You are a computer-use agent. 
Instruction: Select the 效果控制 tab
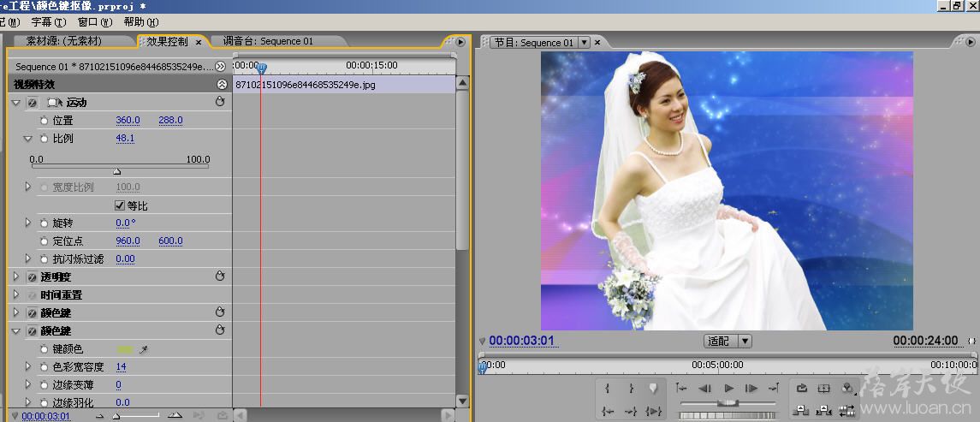pyautogui.click(x=167, y=42)
